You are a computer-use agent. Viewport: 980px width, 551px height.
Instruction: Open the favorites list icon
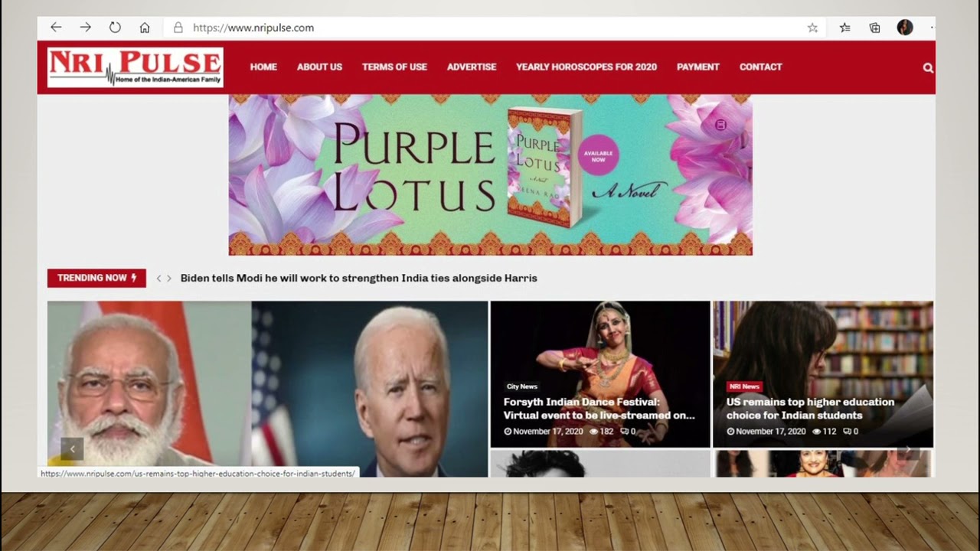[844, 28]
